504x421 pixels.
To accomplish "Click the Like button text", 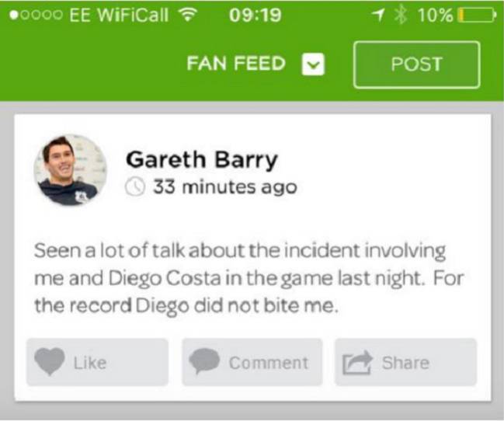I will [x=90, y=363].
